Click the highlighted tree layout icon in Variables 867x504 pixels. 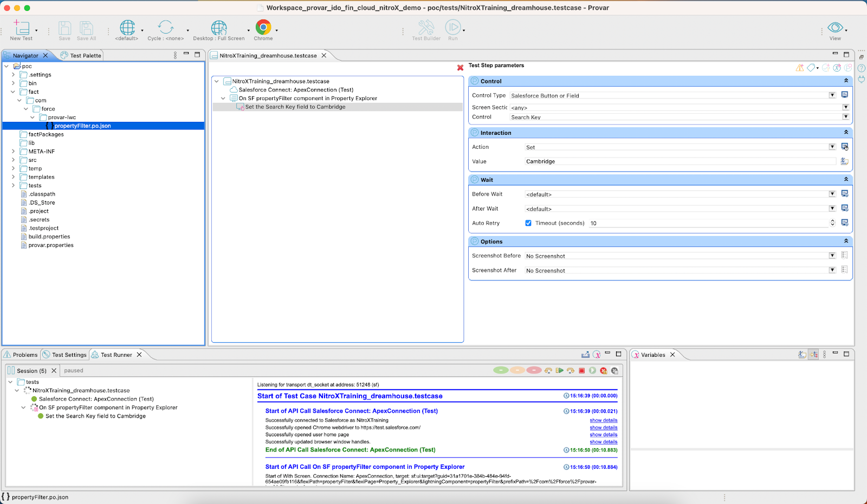(x=814, y=355)
